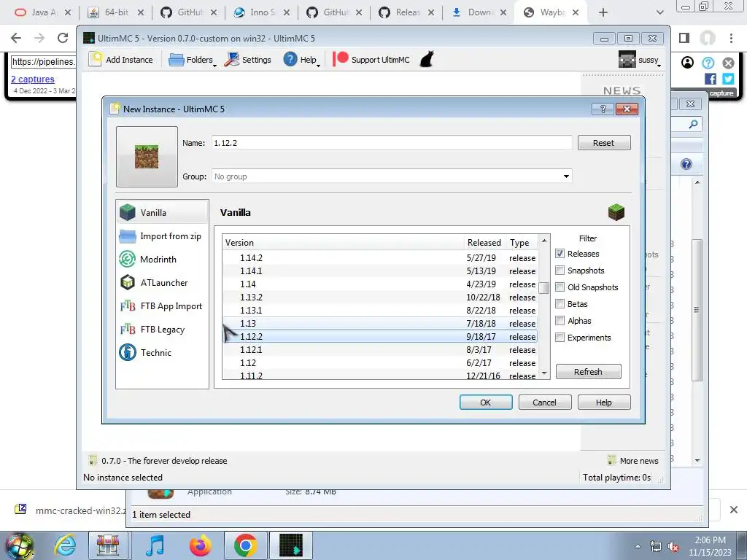Image resolution: width=747 pixels, height=560 pixels.
Task: Open a new browser tab with the plus button
Action: 603,12
